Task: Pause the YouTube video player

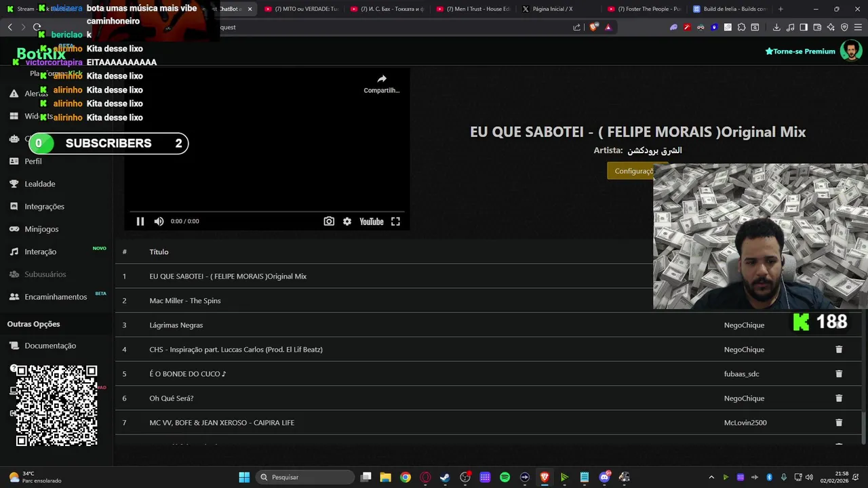Action: click(x=140, y=221)
